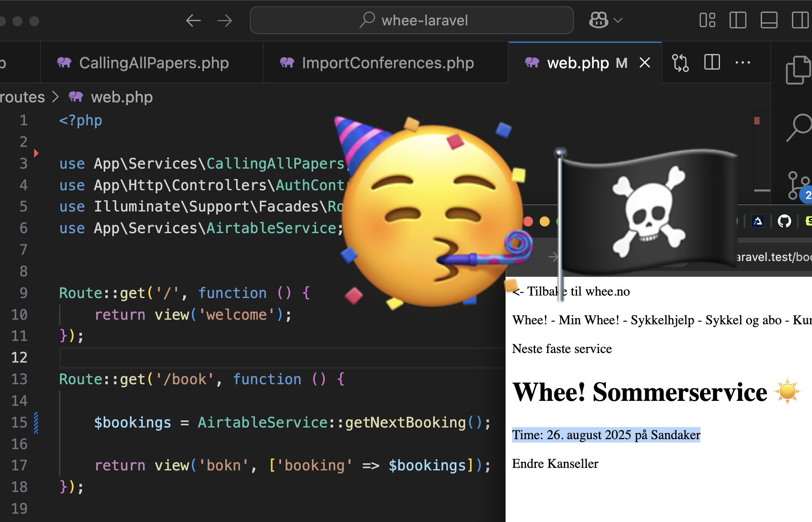Open the Search activity bar icon
Screen dimensions: 812x522
(799, 128)
